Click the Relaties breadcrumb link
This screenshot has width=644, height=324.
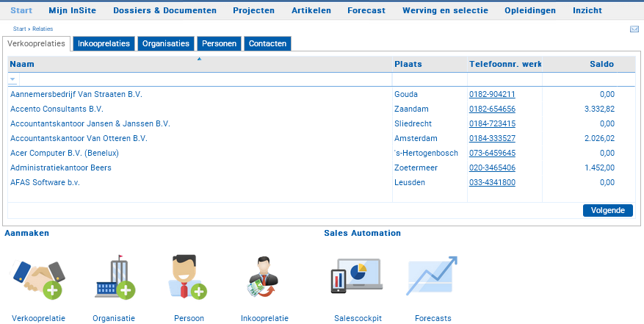(x=43, y=29)
